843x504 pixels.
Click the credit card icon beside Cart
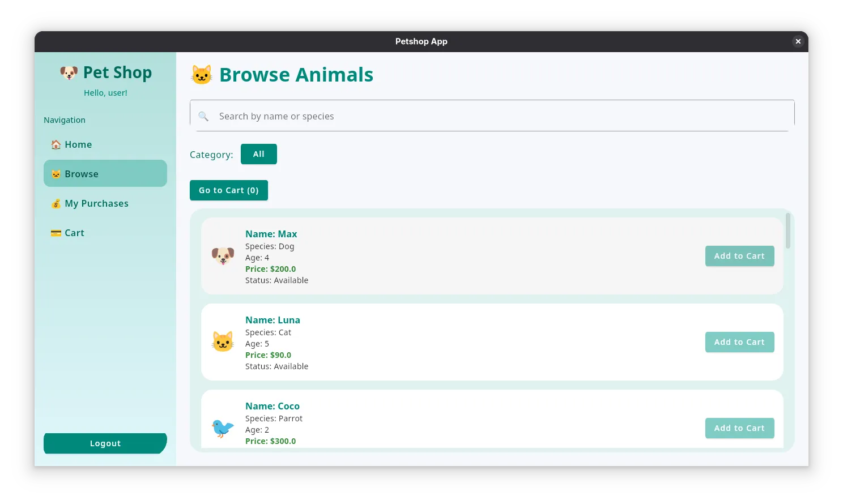(56, 233)
